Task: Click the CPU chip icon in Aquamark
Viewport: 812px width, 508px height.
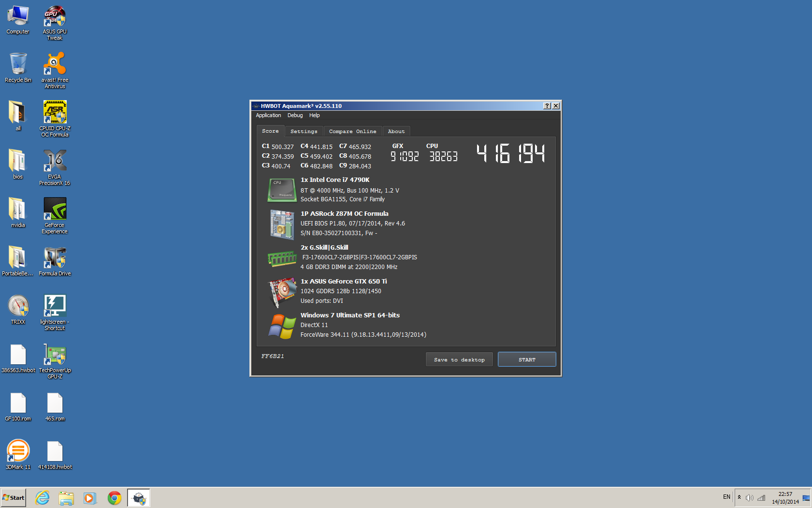Action: pyautogui.click(x=282, y=190)
